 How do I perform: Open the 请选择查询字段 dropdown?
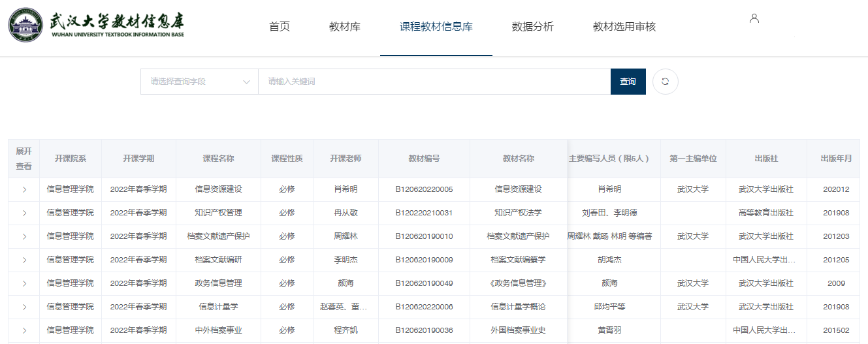pos(199,82)
